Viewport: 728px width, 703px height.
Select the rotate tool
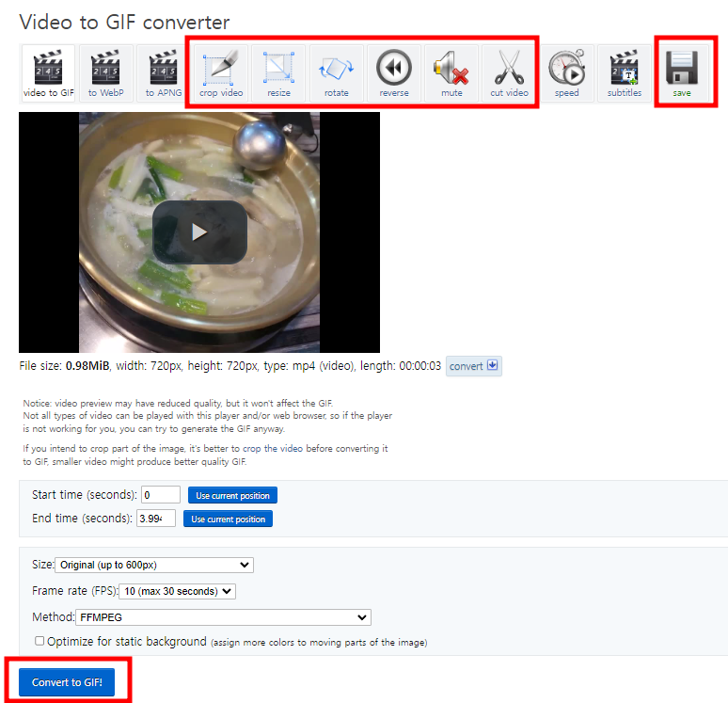336,73
